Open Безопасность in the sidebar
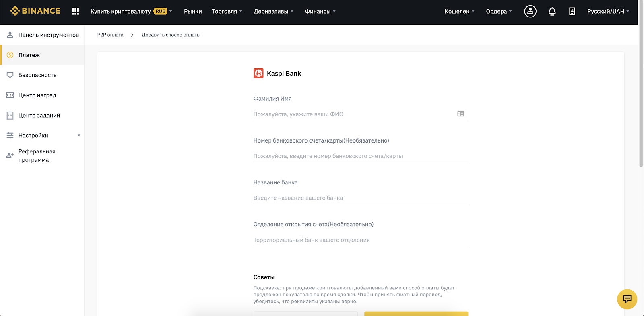Image resolution: width=644 pixels, height=316 pixels. coord(42,75)
